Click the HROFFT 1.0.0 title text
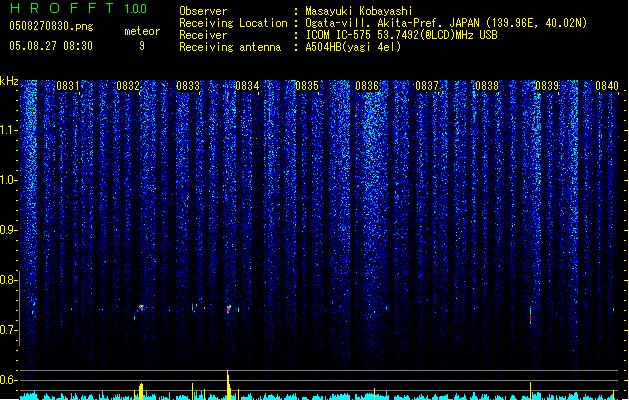The height and width of the screenshot is (400, 629). click(79, 8)
